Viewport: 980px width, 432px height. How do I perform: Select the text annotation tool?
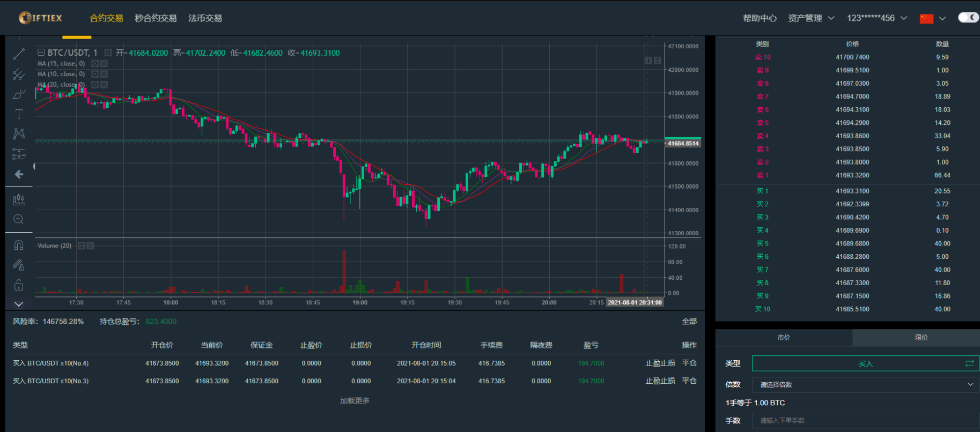coord(19,114)
